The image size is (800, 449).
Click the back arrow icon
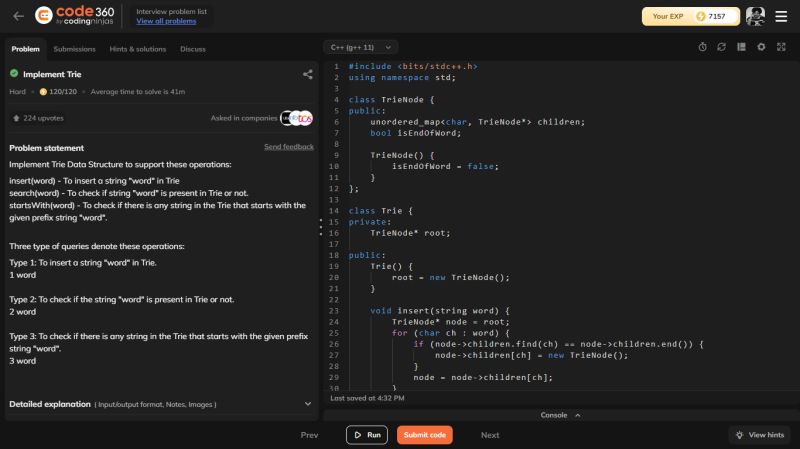[x=18, y=16]
